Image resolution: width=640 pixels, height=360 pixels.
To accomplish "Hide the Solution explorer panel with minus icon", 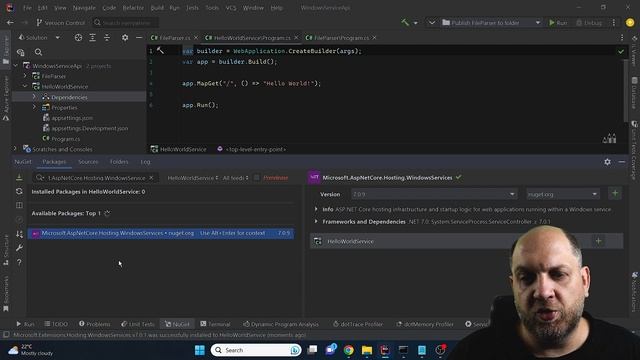I will tap(139, 38).
